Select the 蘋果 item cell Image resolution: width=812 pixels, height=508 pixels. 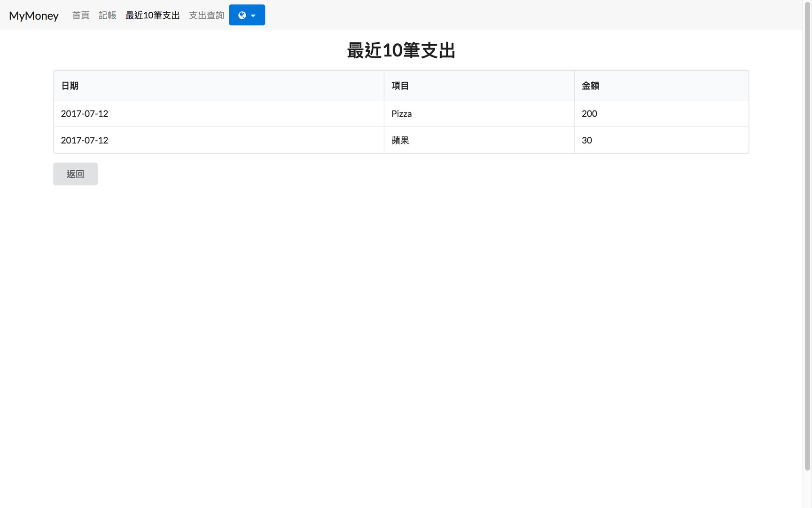[400, 140]
